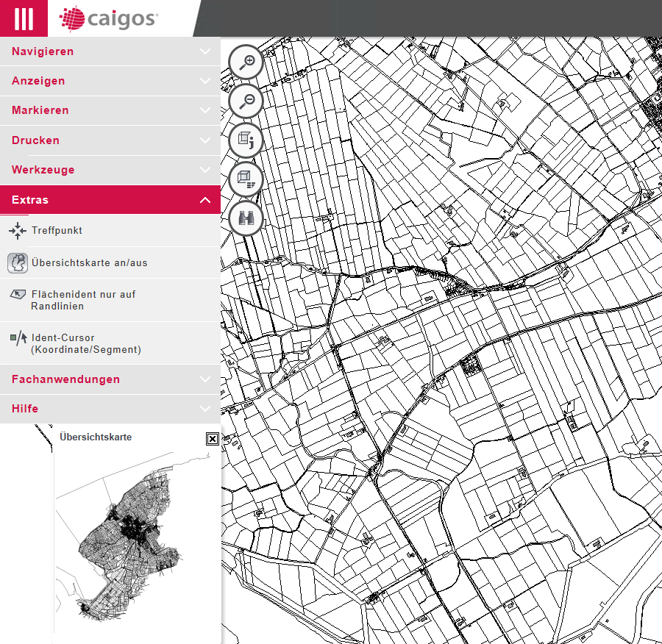Open the Fachanwendungen section

click(x=65, y=379)
